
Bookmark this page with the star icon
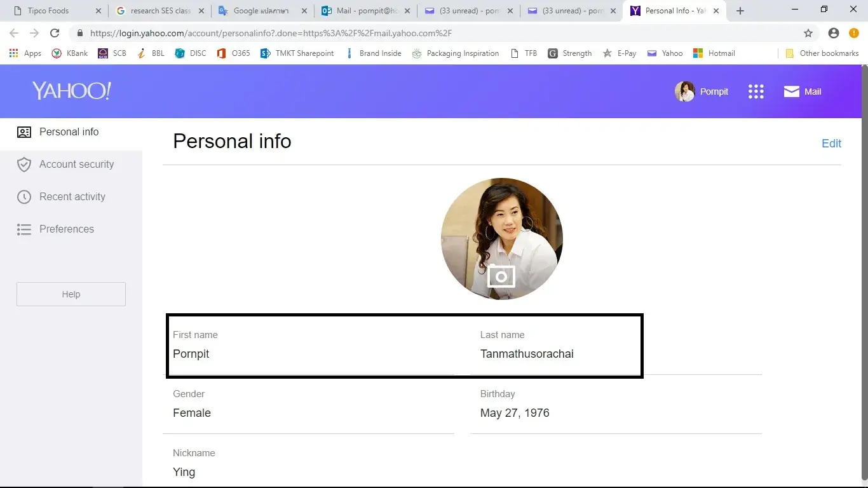(808, 33)
